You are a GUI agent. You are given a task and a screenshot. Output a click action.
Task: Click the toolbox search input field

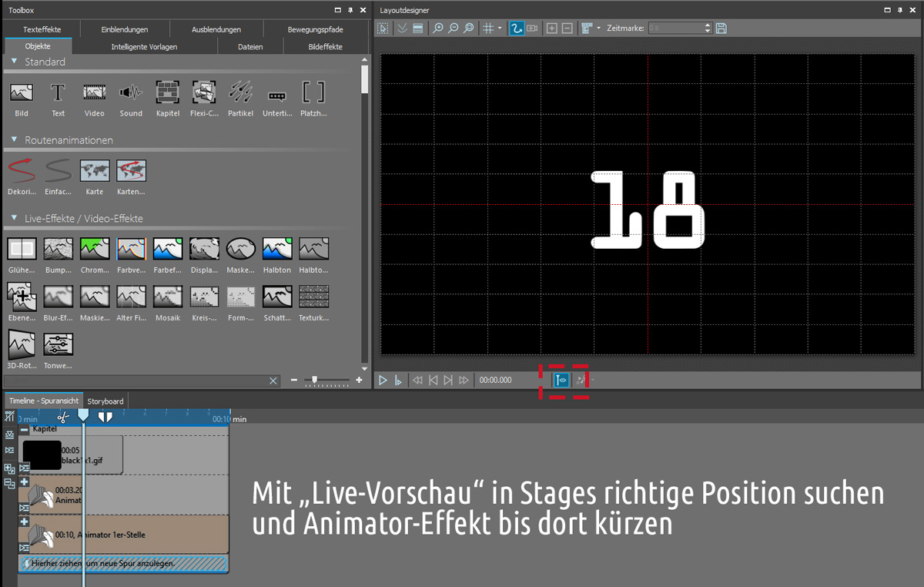(x=137, y=381)
